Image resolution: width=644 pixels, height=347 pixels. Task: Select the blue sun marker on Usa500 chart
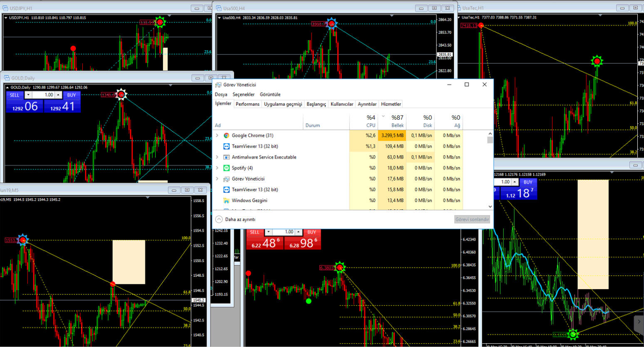click(332, 24)
